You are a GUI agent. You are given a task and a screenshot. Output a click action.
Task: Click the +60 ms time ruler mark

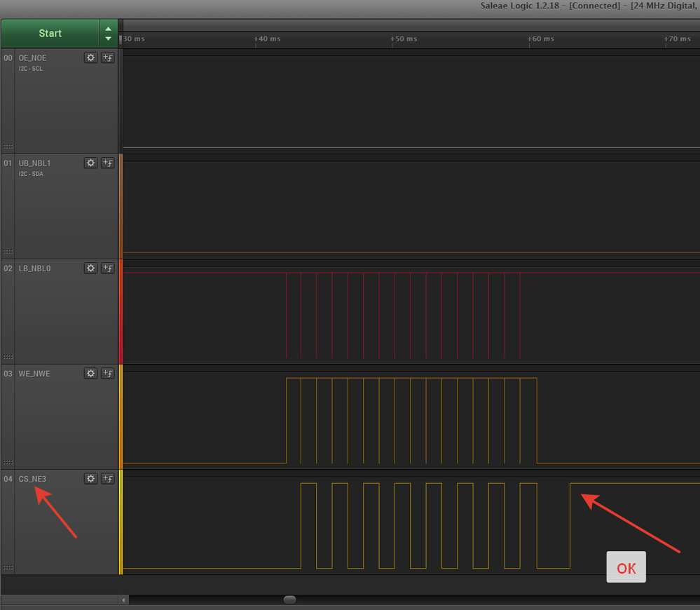click(x=541, y=39)
